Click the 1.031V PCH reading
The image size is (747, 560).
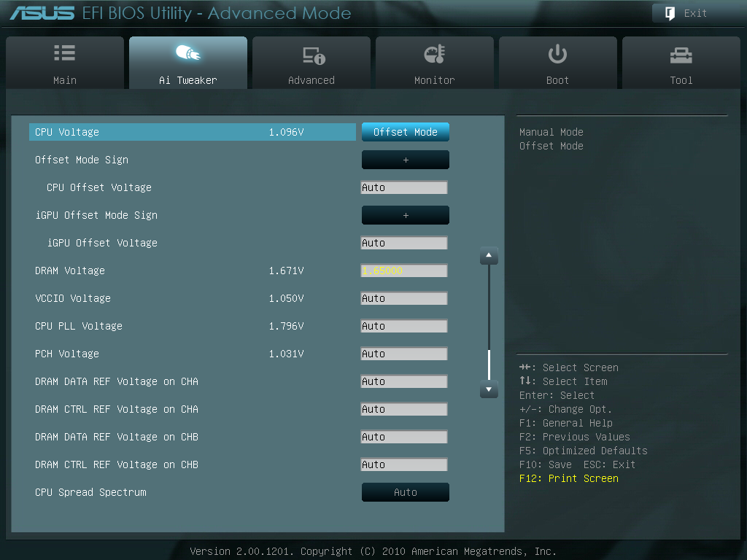[x=286, y=354]
